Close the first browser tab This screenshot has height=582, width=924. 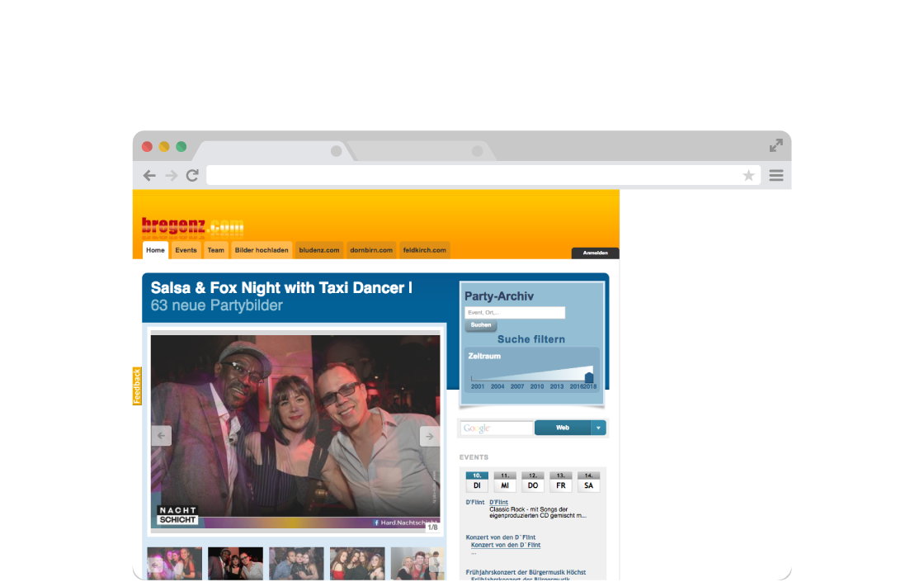(x=337, y=151)
